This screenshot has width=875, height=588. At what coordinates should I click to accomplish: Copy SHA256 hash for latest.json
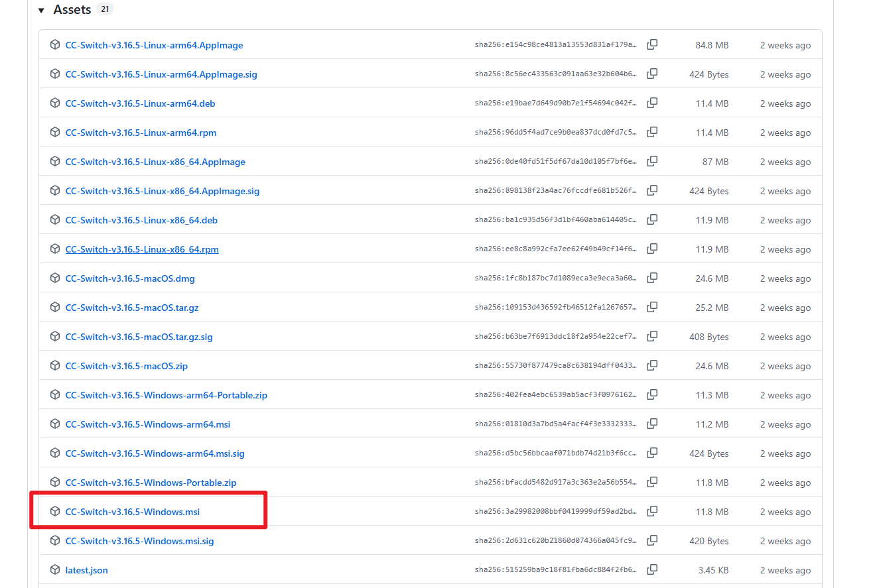(x=652, y=569)
